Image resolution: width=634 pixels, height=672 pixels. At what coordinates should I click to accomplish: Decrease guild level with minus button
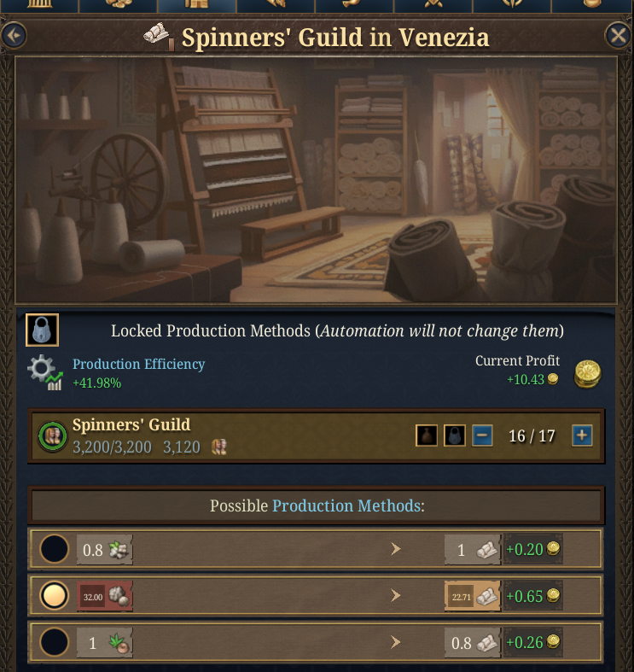click(482, 435)
